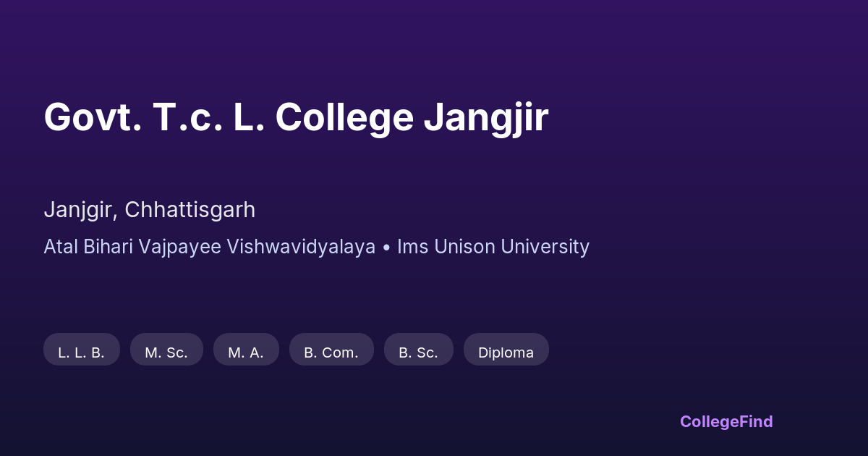
Task: Pick the B. Com. course chip
Action: click(x=331, y=352)
